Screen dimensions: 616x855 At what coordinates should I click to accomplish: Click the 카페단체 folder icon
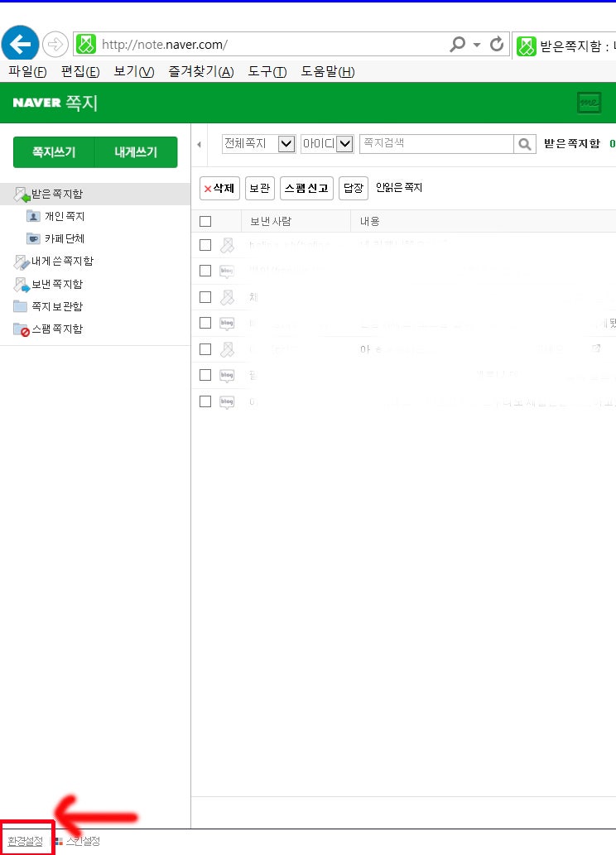(x=33, y=238)
